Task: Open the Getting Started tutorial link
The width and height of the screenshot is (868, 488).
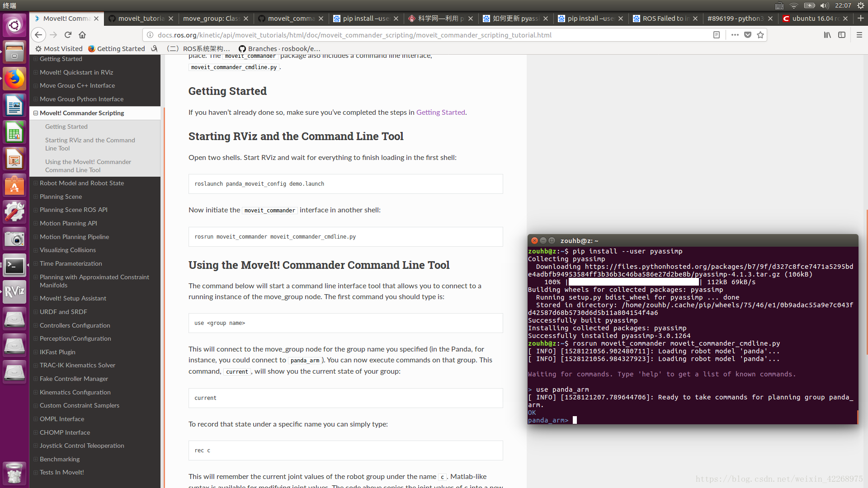Action: pos(441,112)
